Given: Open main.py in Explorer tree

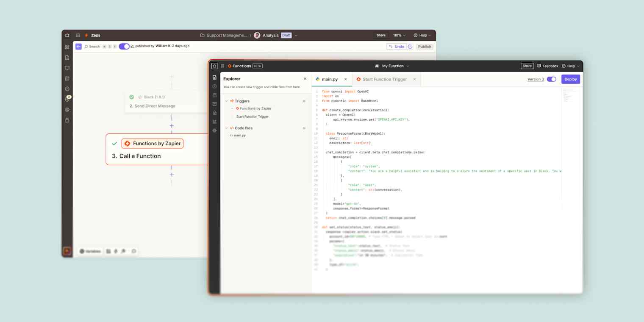Looking at the screenshot, I should point(238,135).
